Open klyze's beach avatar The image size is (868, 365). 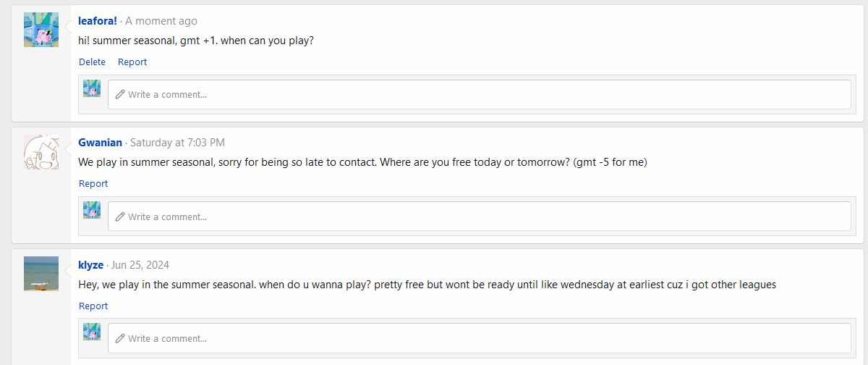(x=41, y=274)
